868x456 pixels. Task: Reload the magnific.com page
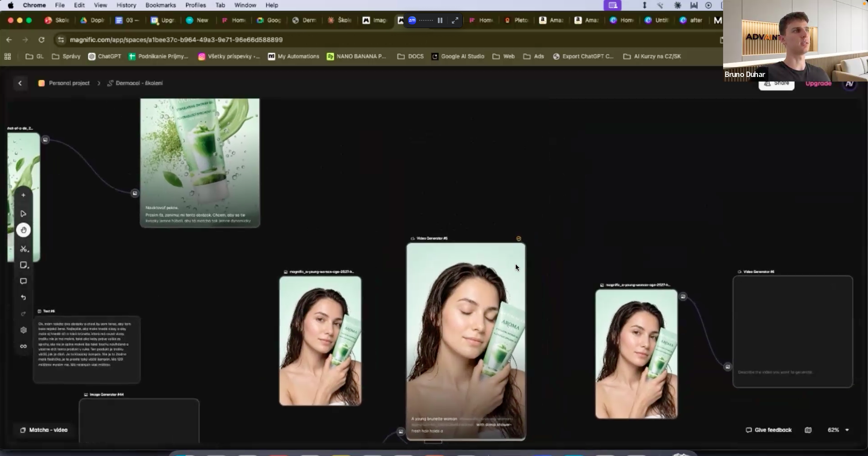pyautogui.click(x=42, y=40)
